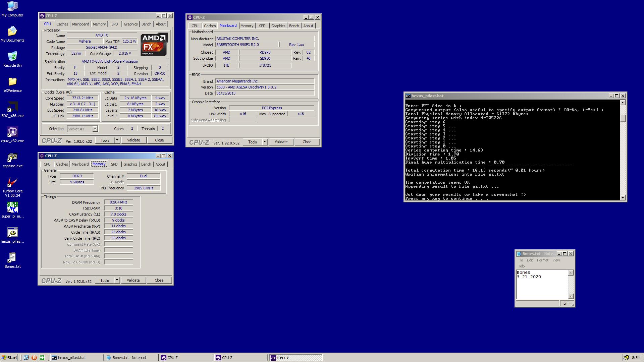This screenshot has height=362, width=644.
Task: Open the Recycle Bin desktop icon
Action: (12, 59)
